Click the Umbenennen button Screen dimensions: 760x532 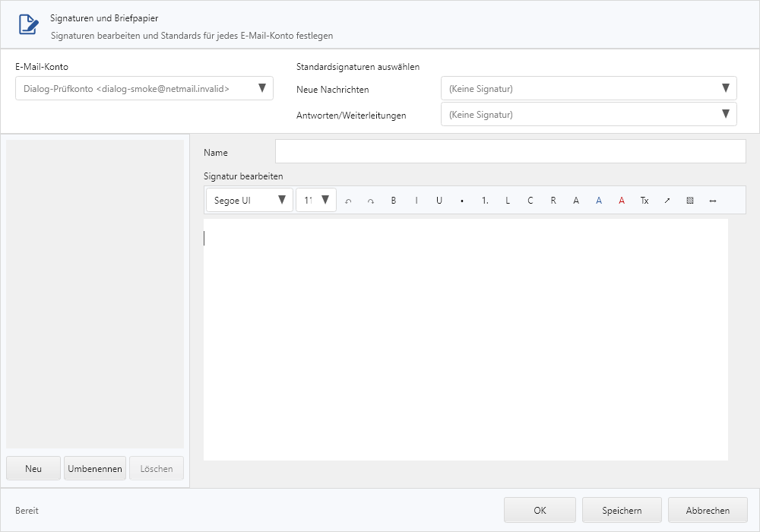[95, 468]
